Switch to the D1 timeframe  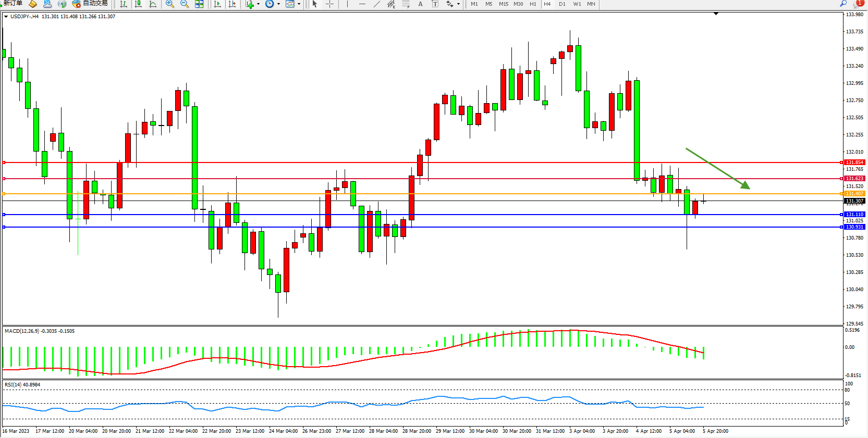coord(562,4)
